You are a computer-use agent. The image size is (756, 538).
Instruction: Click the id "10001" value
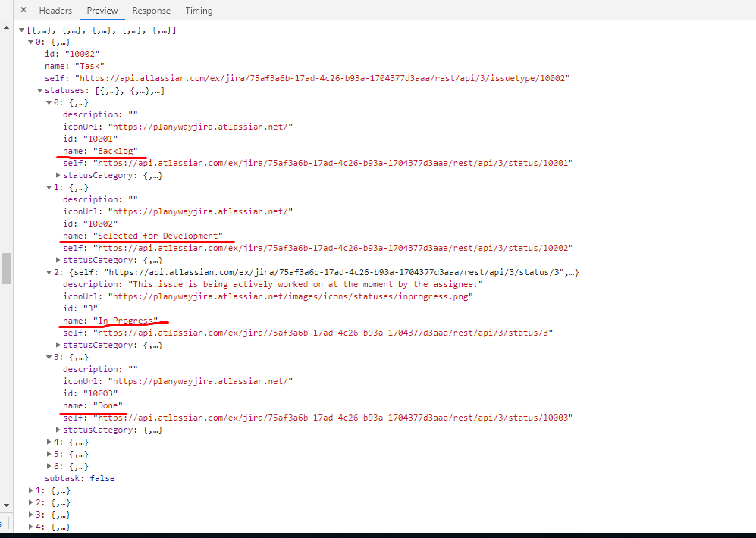pyautogui.click(x=100, y=139)
